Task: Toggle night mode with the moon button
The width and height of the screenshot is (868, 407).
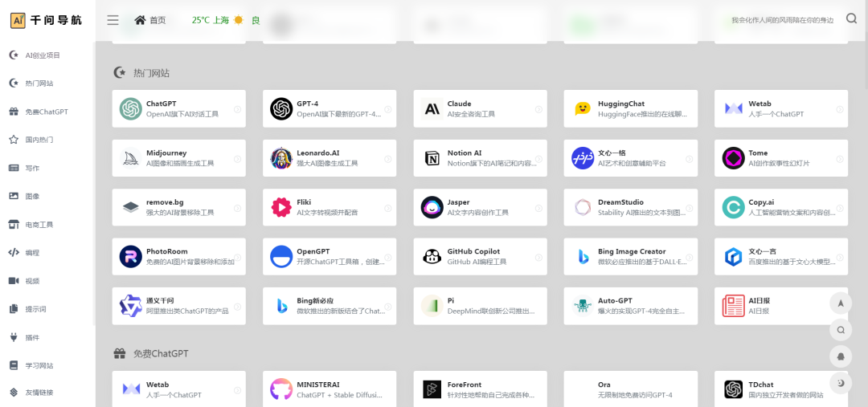Action: tap(841, 383)
